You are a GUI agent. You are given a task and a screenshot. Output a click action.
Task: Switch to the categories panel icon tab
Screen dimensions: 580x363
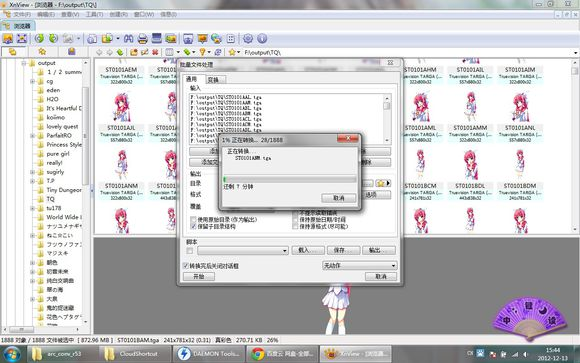pos(72,52)
